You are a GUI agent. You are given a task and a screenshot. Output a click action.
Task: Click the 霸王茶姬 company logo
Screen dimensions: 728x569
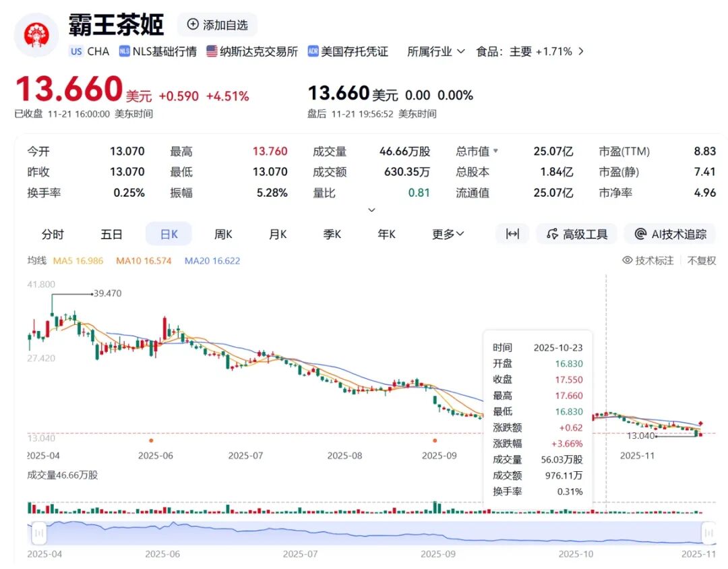36,35
